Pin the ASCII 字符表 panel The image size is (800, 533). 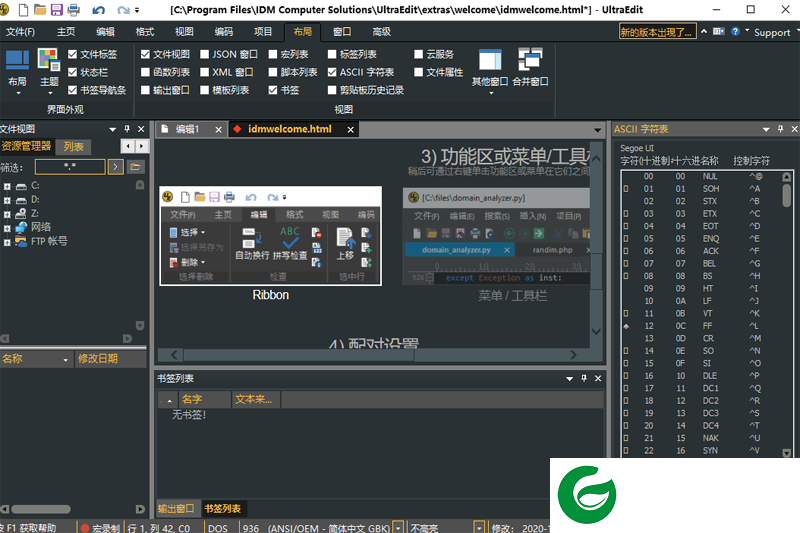pos(780,129)
